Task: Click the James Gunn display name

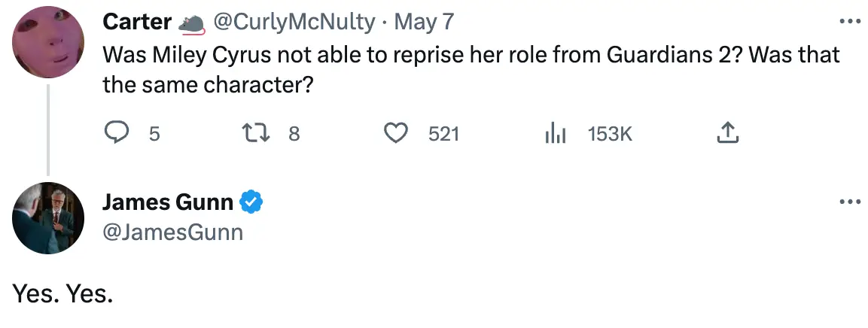Action: coord(167,202)
